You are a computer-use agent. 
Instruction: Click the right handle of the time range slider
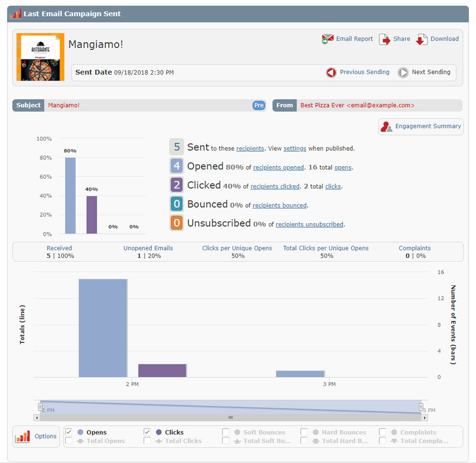click(421, 406)
